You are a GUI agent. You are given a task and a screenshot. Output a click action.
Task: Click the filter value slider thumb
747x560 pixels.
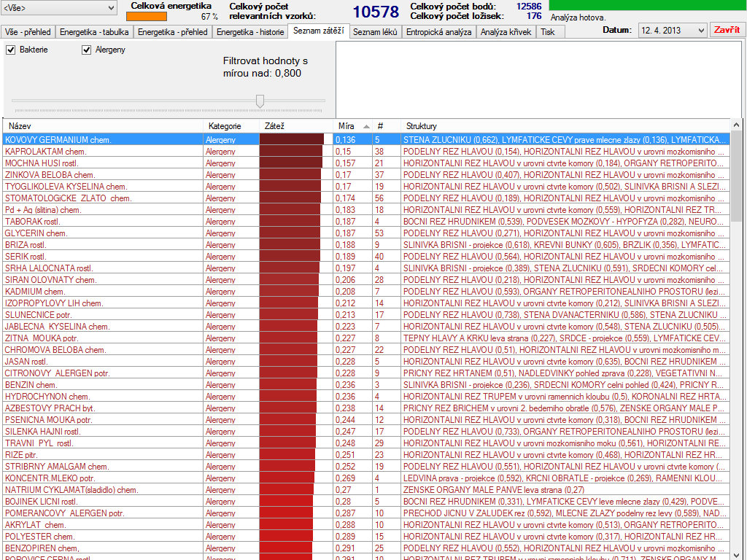[x=260, y=101]
